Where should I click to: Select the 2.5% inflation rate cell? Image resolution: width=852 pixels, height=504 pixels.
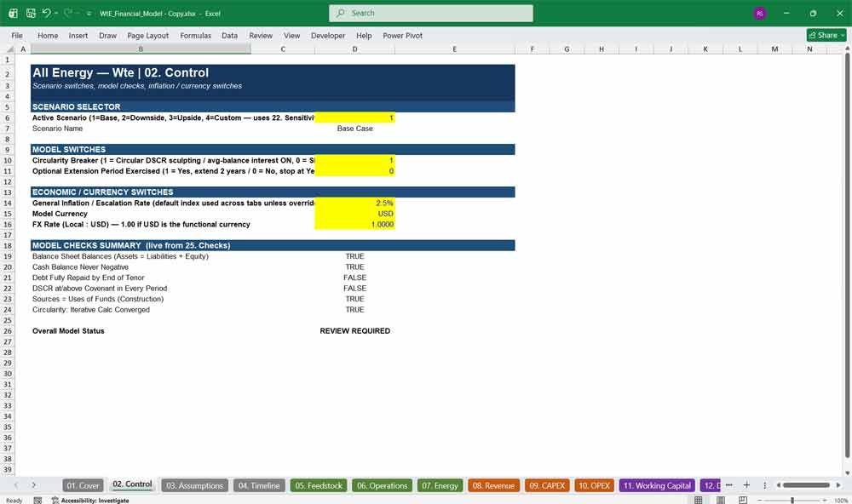click(354, 203)
